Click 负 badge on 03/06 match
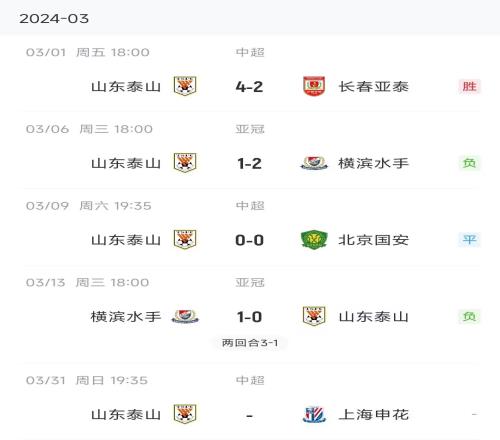500x440 pixels. [x=469, y=163]
